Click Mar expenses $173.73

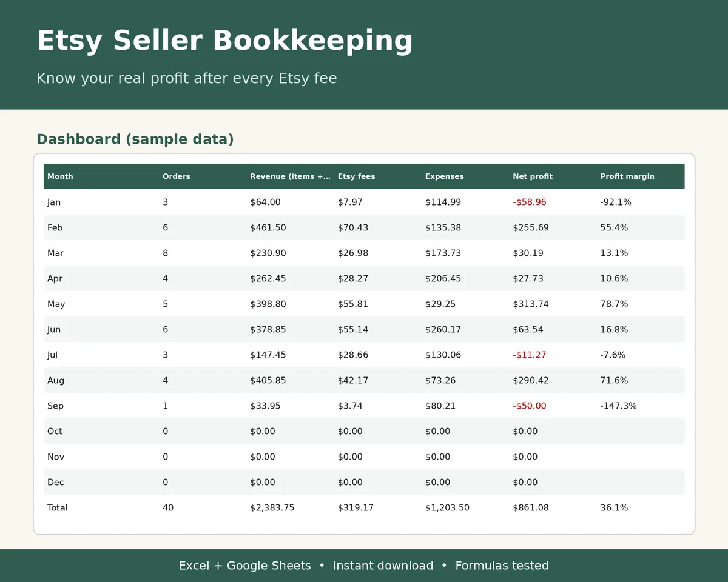coord(443,253)
